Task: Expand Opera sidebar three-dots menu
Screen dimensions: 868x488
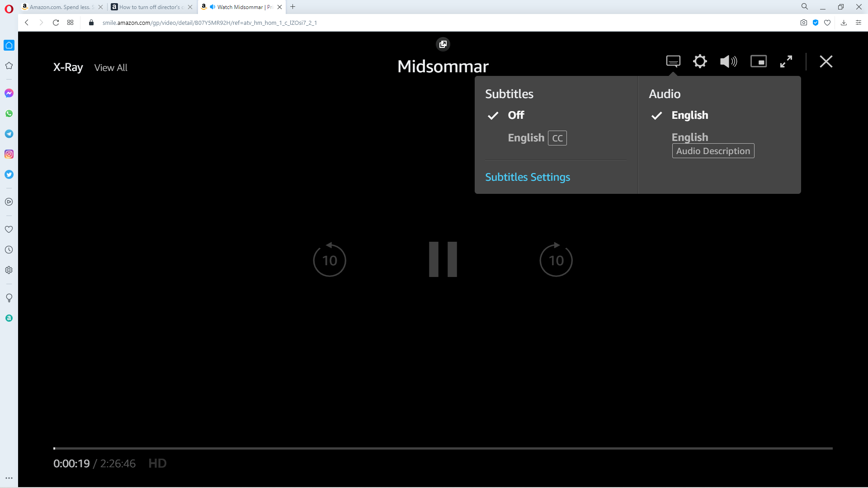Action: (x=9, y=478)
